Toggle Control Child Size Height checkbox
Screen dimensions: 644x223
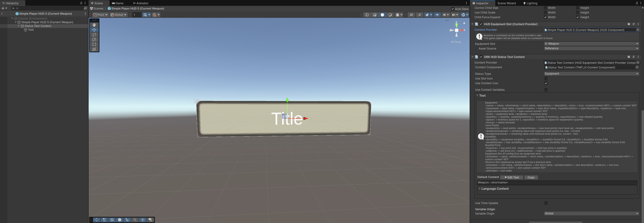tap(578, 8)
